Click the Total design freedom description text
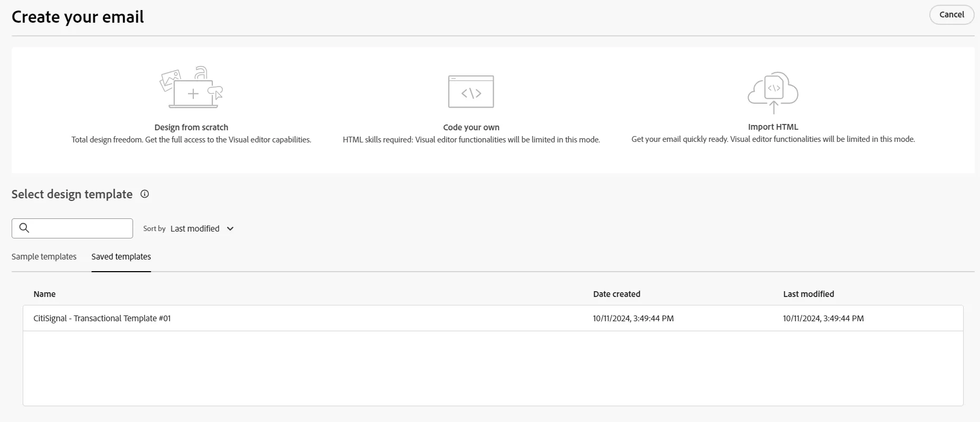Viewport: 980px width, 422px height. [x=191, y=140]
